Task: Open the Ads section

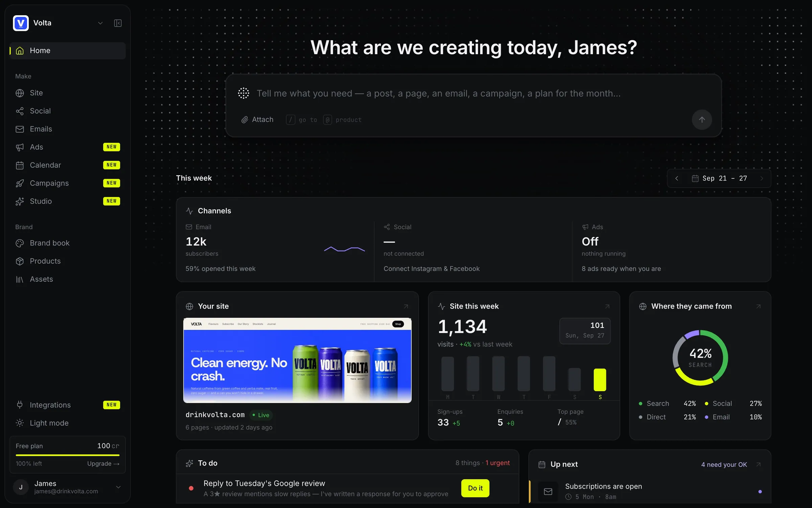Action: 68,147
